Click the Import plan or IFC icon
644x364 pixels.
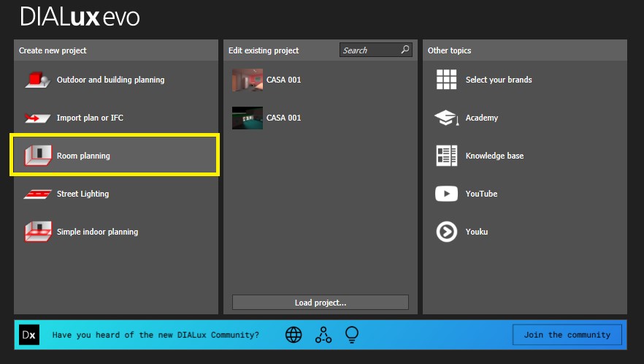(37, 118)
